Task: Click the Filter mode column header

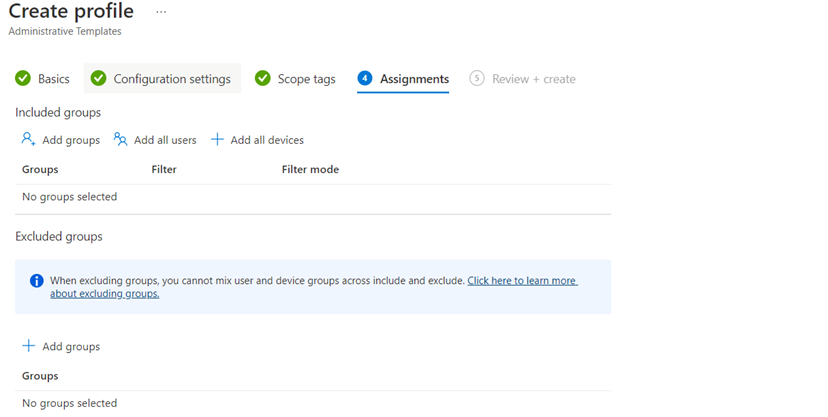Action: (x=310, y=170)
